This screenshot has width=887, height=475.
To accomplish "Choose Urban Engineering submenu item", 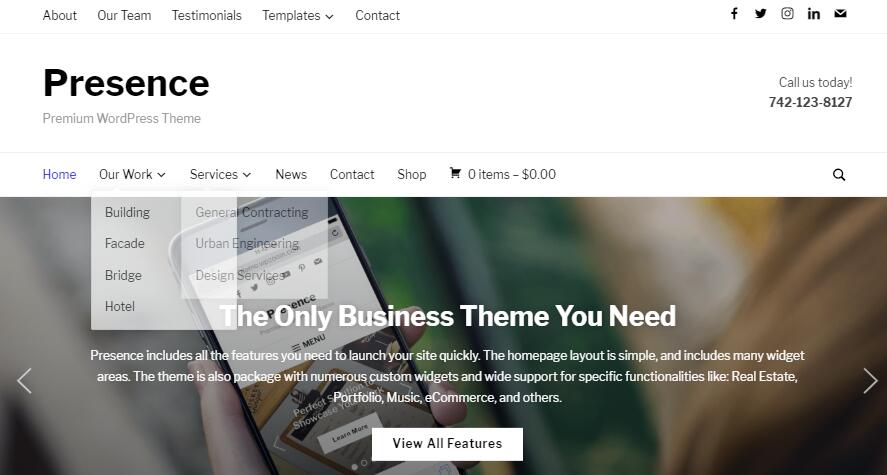I will (x=247, y=244).
